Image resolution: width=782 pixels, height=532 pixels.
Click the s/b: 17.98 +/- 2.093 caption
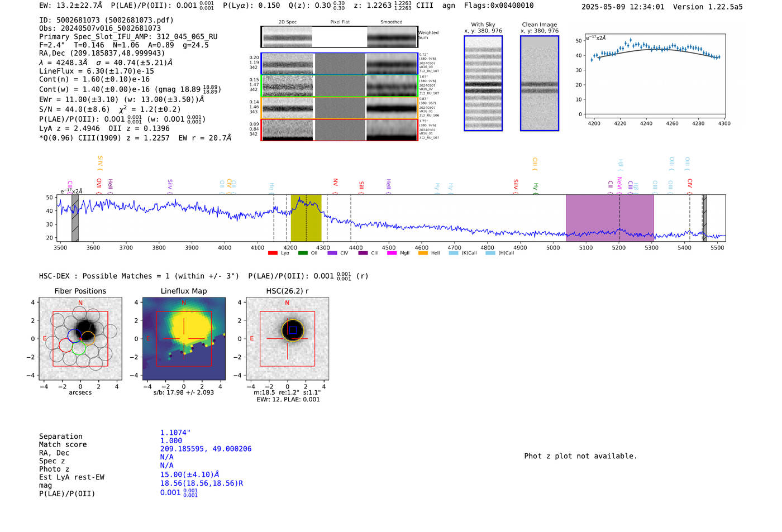point(184,392)
